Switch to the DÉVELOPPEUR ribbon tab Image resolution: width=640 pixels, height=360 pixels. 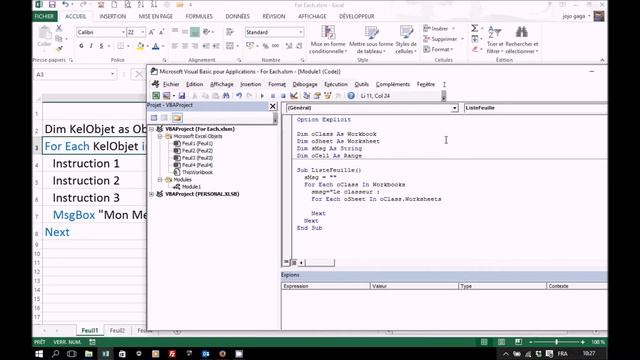(356, 16)
